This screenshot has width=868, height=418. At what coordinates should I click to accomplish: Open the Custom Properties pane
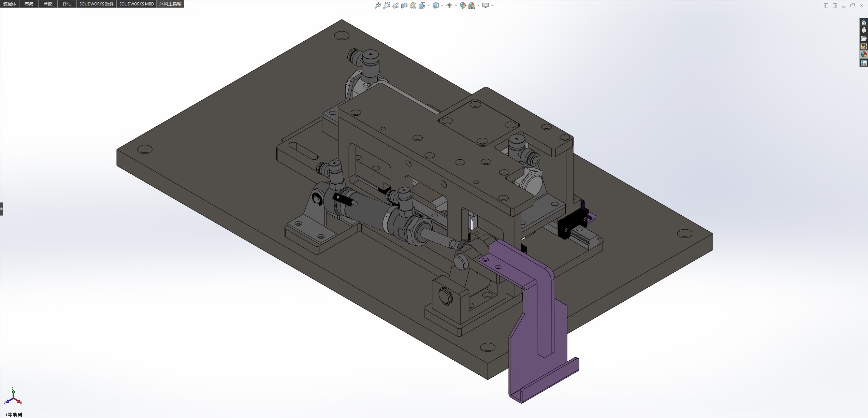[x=864, y=63]
